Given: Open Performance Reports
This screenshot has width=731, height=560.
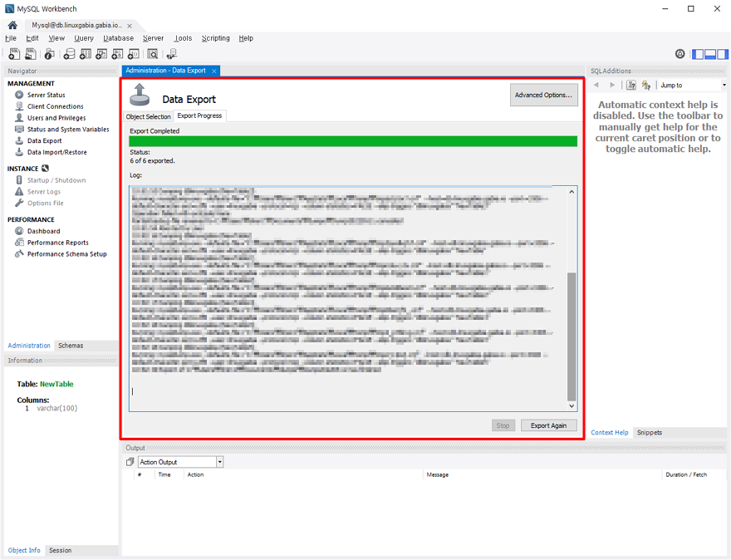Looking at the screenshot, I should (58, 243).
